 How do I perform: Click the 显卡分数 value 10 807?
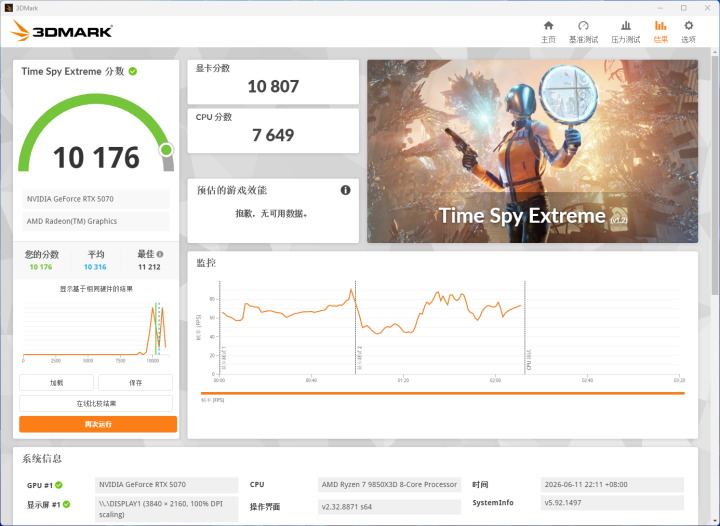point(273,86)
